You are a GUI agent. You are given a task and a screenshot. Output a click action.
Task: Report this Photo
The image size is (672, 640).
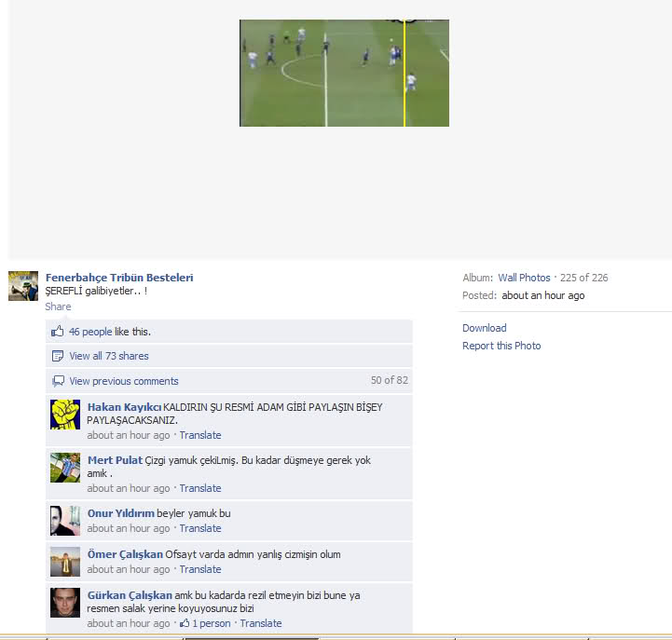click(x=501, y=346)
